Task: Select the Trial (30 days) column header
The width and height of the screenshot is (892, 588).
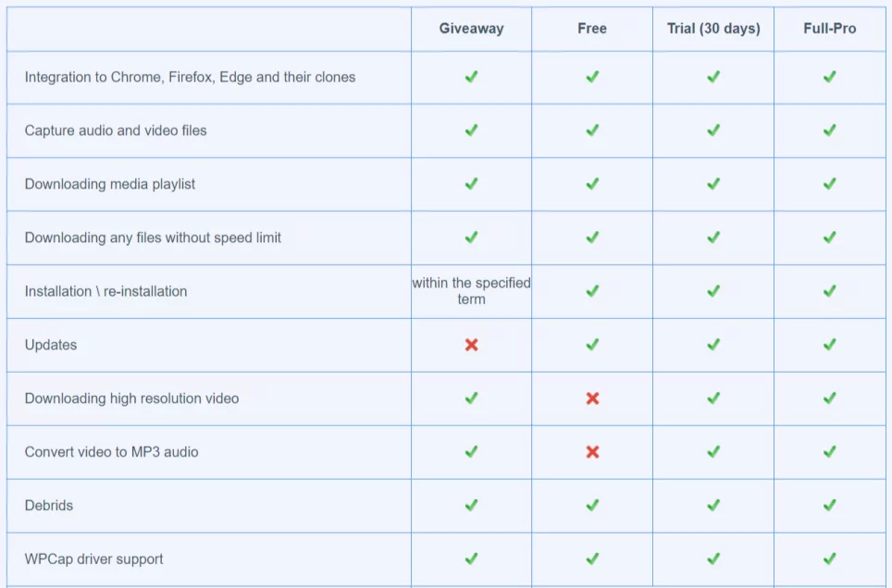Action: tap(713, 29)
